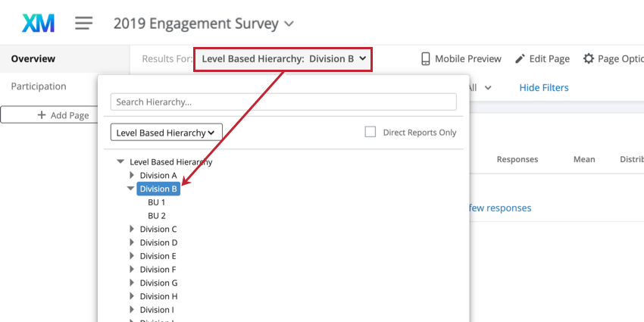The height and width of the screenshot is (322, 644).
Task: Open the Level Based Hierarchy select box
Action: (166, 133)
